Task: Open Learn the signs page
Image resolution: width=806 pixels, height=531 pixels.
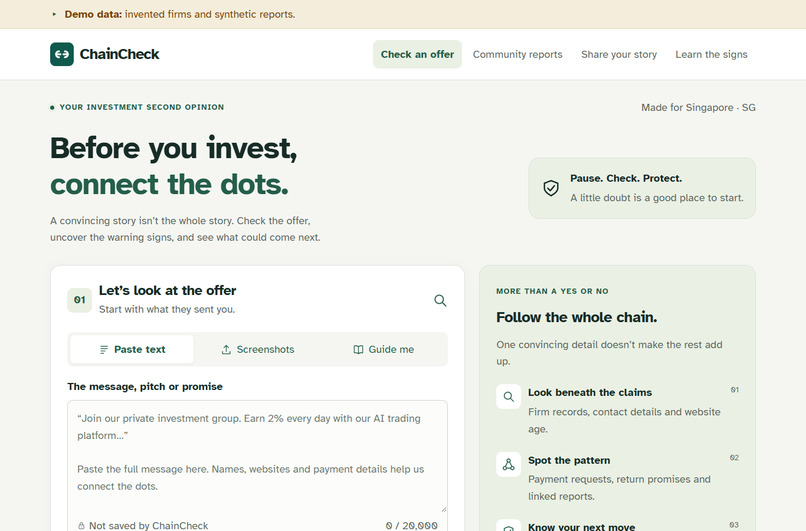Action: [711, 54]
